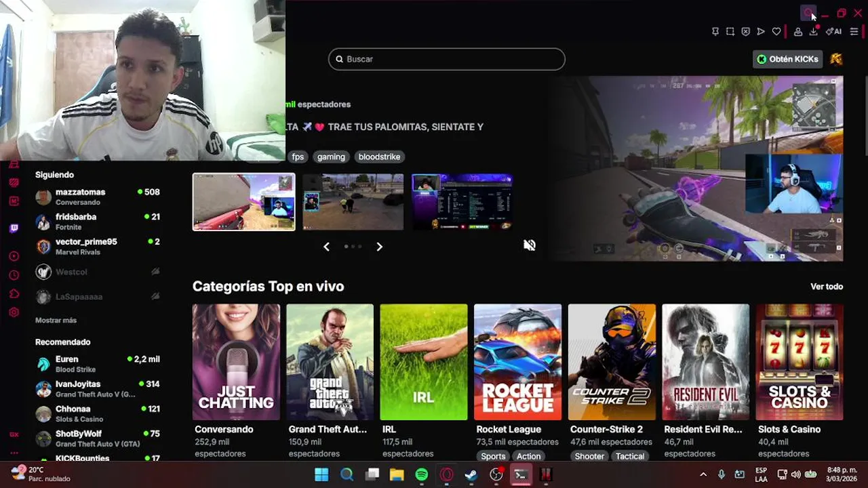Click the Sports tag under Rocket League
Viewport: 868px width, 488px height.
pyautogui.click(x=493, y=456)
